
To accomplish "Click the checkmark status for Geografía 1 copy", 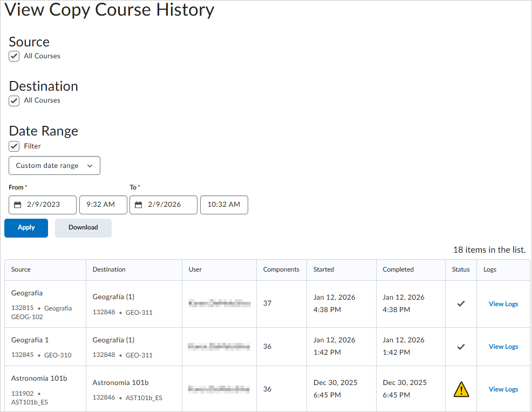I will pyautogui.click(x=461, y=346).
